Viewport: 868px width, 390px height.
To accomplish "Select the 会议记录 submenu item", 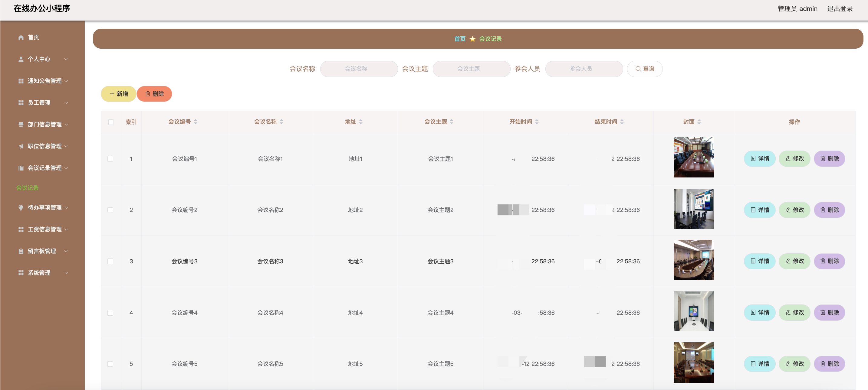I will point(27,188).
